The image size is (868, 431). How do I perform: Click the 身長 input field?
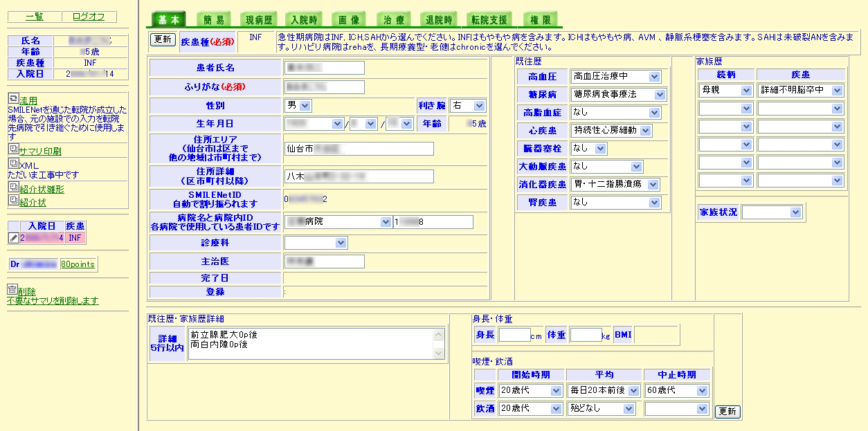point(514,335)
